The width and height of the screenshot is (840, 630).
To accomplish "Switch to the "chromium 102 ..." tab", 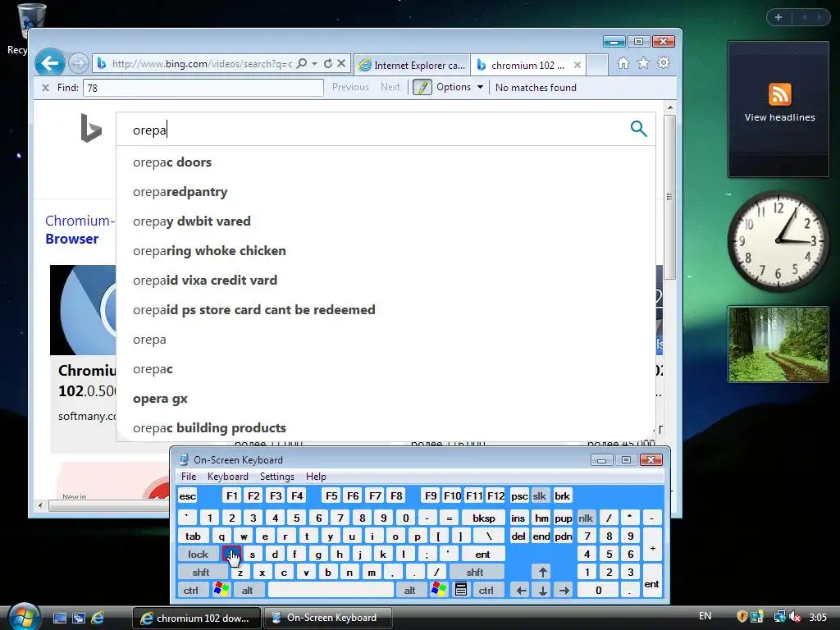I will pyautogui.click(x=529, y=65).
